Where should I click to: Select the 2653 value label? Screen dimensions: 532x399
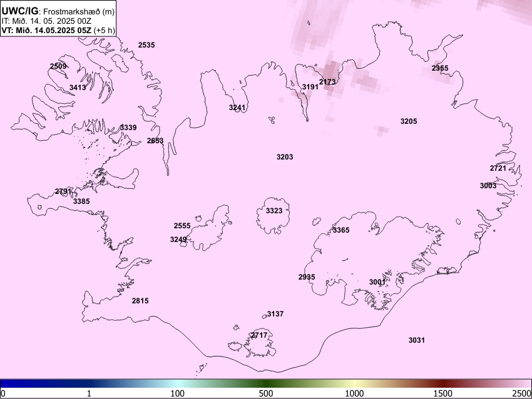(155, 140)
